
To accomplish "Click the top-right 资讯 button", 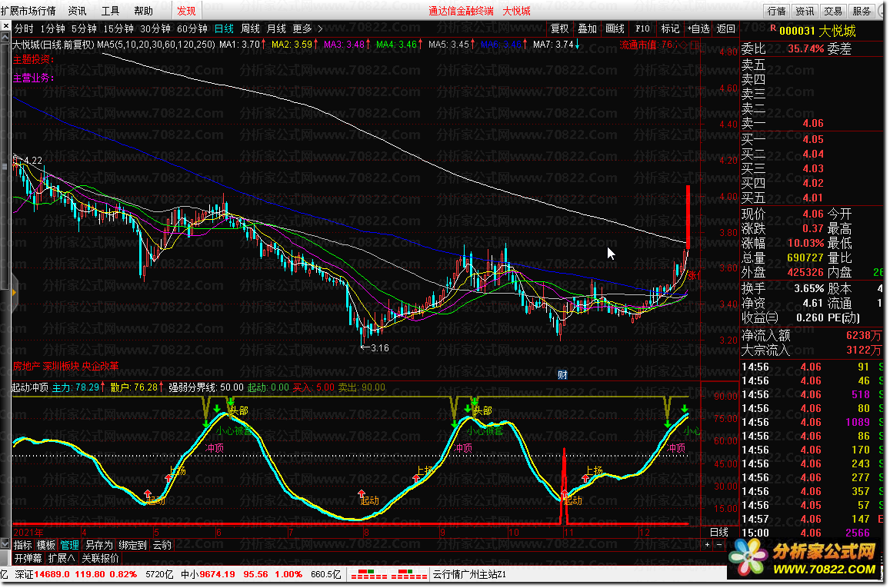I will pyautogui.click(x=805, y=11).
